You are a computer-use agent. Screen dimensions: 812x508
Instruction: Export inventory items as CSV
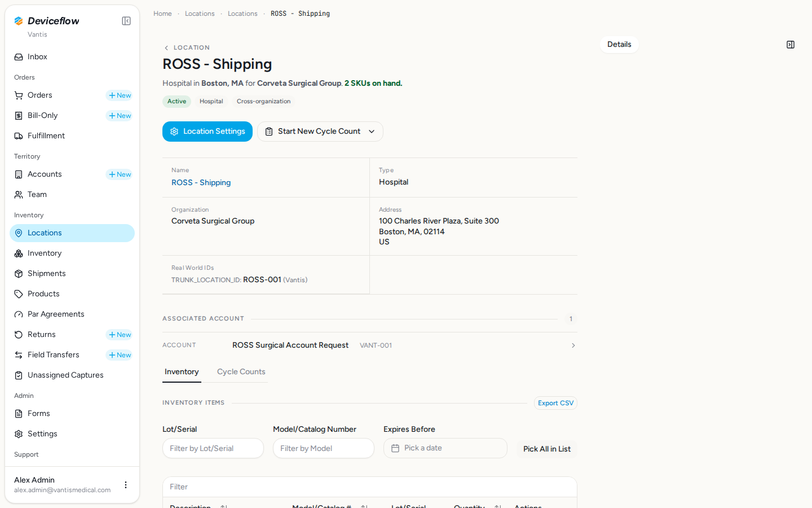click(555, 403)
